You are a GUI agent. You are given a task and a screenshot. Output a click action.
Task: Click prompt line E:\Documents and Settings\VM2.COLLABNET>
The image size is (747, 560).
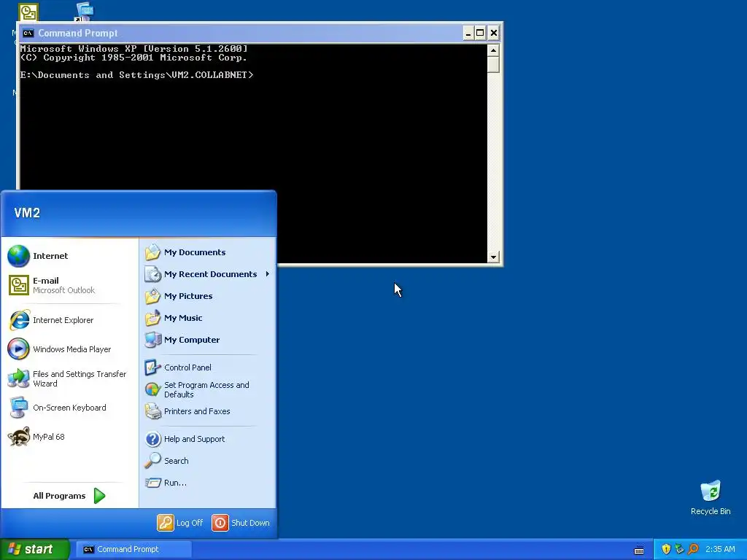pos(136,75)
